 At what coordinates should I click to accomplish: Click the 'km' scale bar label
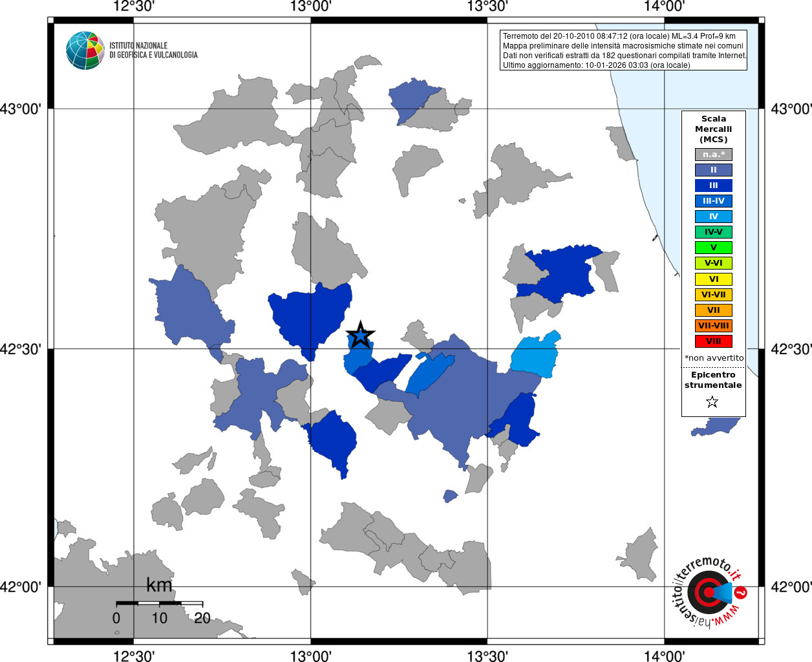pyautogui.click(x=159, y=586)
